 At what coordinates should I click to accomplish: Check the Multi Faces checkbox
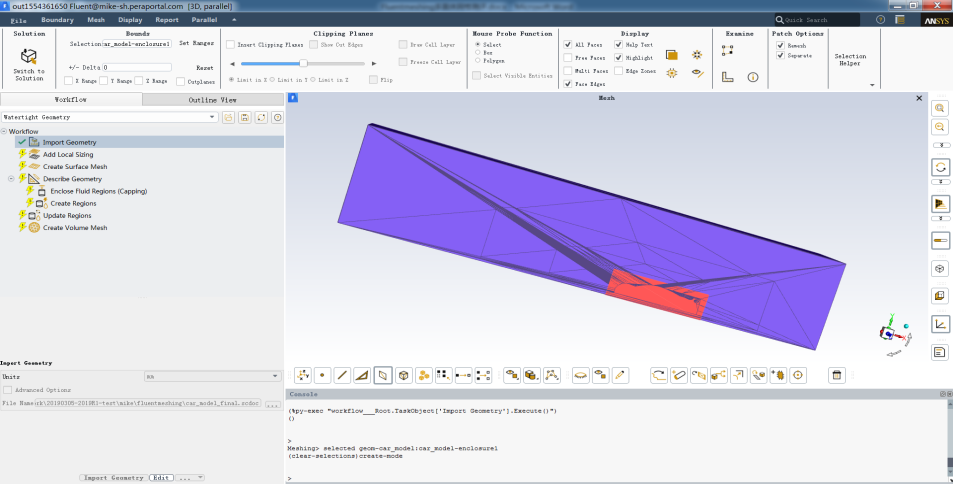pyautogui.click(x=568, y=71)
